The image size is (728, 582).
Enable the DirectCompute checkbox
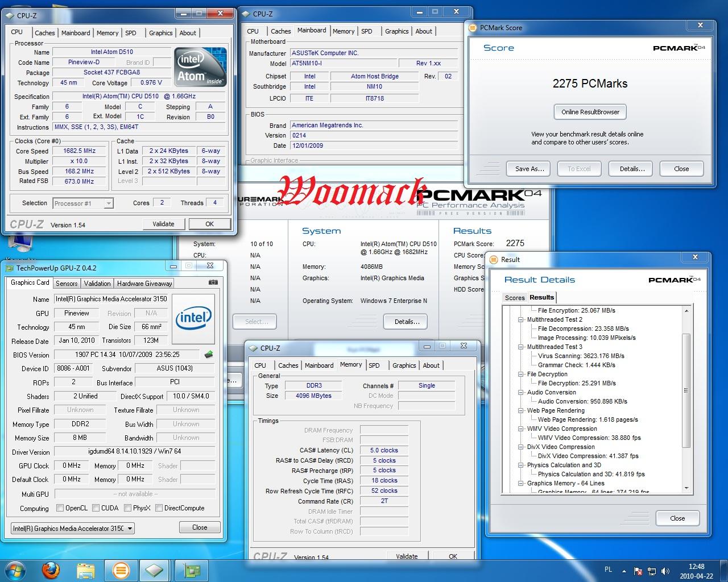point(159,508)
